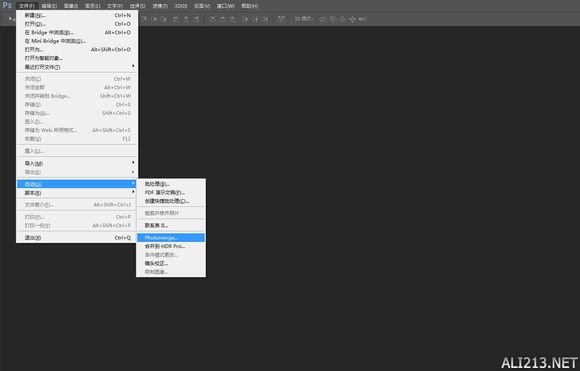This screenshot has height=371, width=580.
Task: Choose Photomerge... in the submenu
Action: [x=171, y=238]
